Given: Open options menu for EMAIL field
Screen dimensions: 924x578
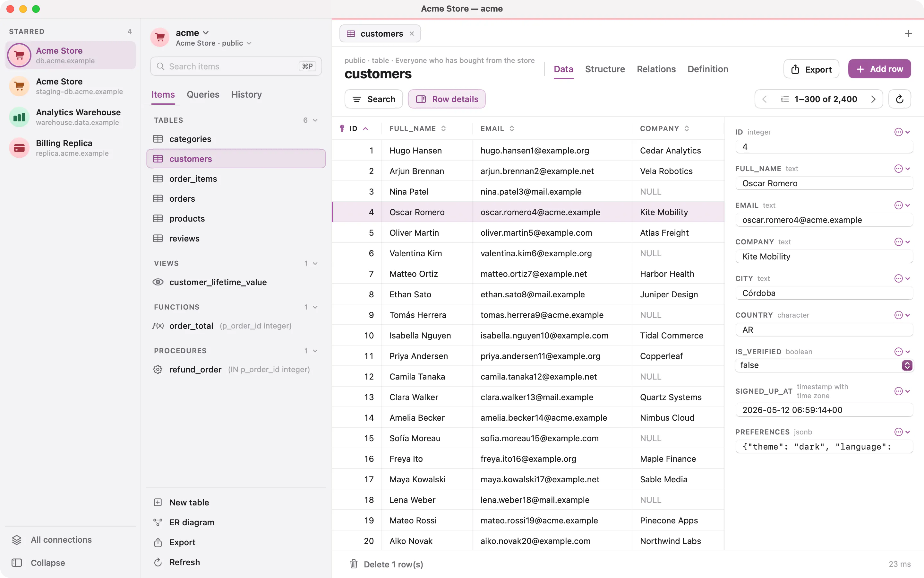Looking at the screenshot, I should (902, 205).
